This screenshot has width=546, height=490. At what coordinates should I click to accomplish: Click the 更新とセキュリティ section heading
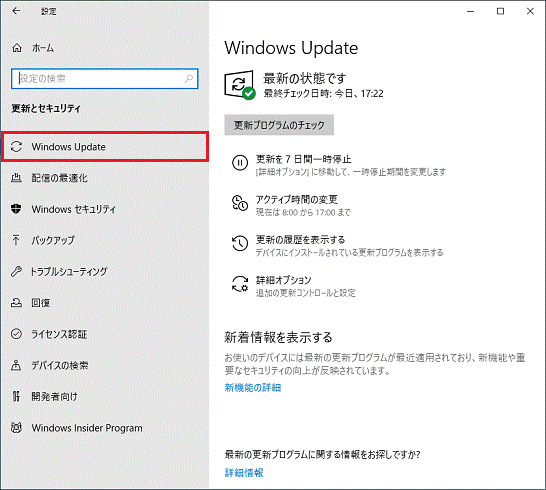tap(46, 108)
